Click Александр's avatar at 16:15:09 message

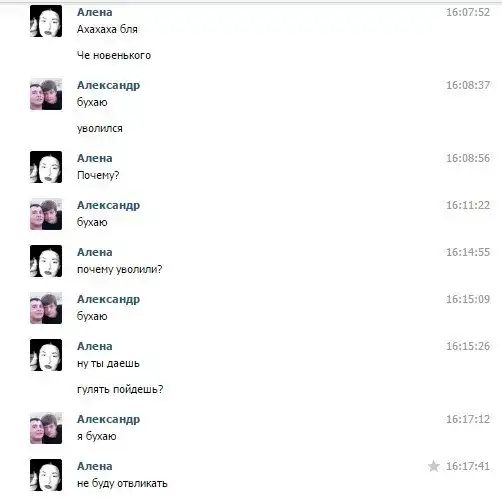[46, 308]
